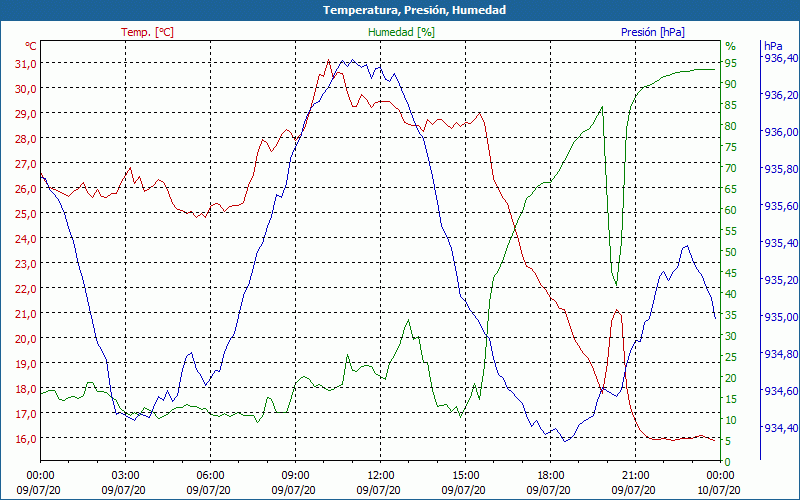The width and height of the screenshot is (800, 500).
Task: Click the '70' humidity axis value
Action: (x=731, y=168)
